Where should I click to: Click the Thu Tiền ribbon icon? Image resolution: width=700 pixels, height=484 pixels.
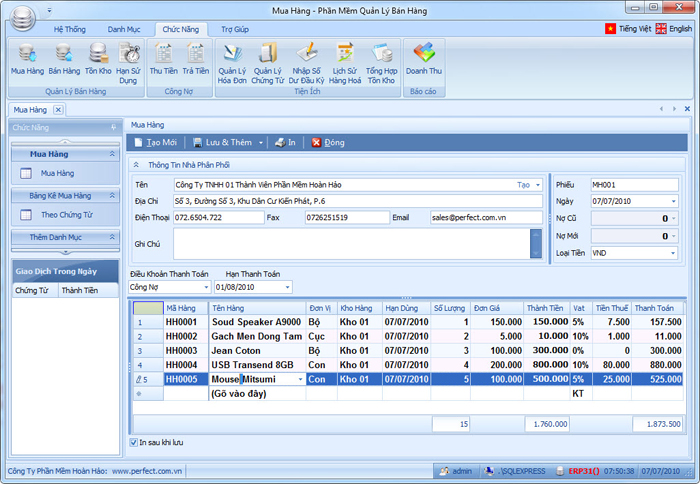[164, 58]
